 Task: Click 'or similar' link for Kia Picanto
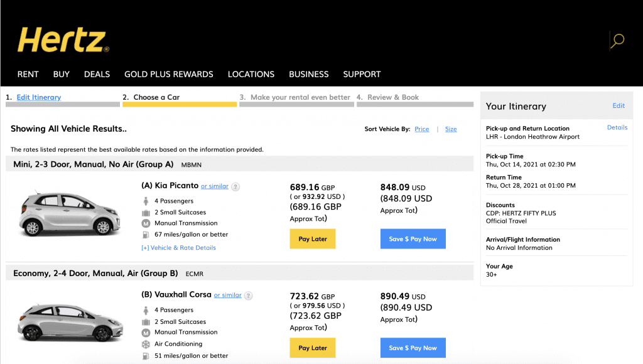215,186
